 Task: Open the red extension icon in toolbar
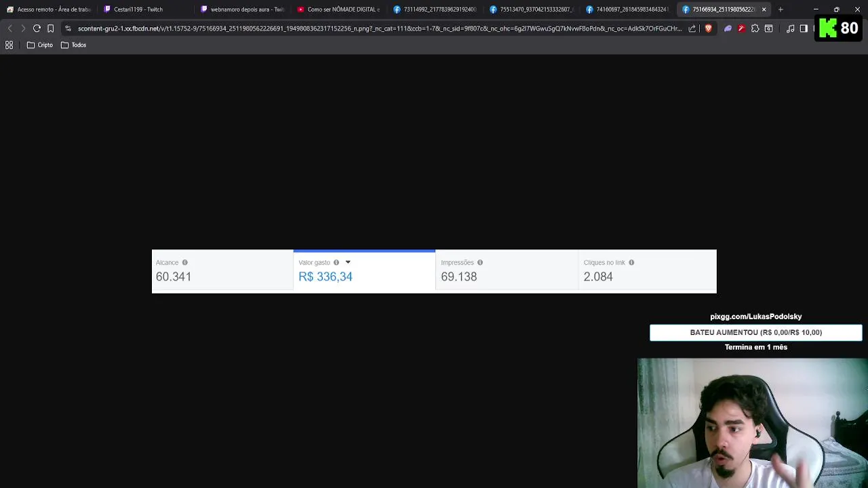[x=741, y=28]
